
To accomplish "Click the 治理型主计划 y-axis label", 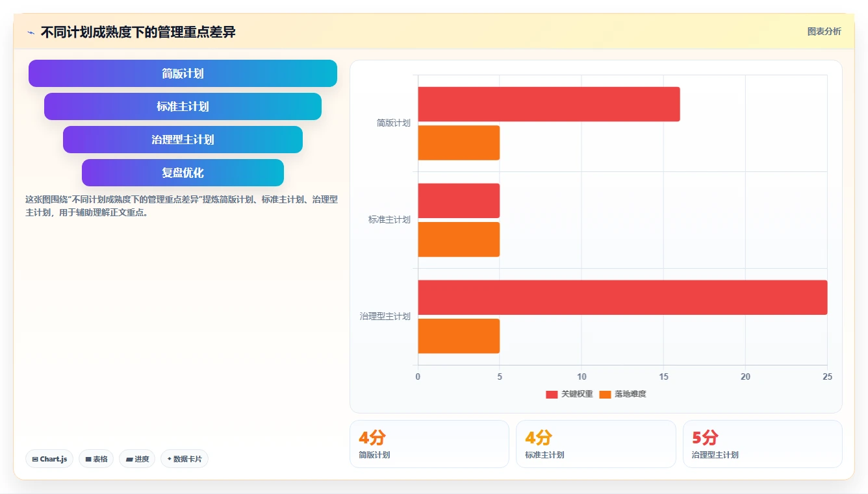I will click(385, 316).
